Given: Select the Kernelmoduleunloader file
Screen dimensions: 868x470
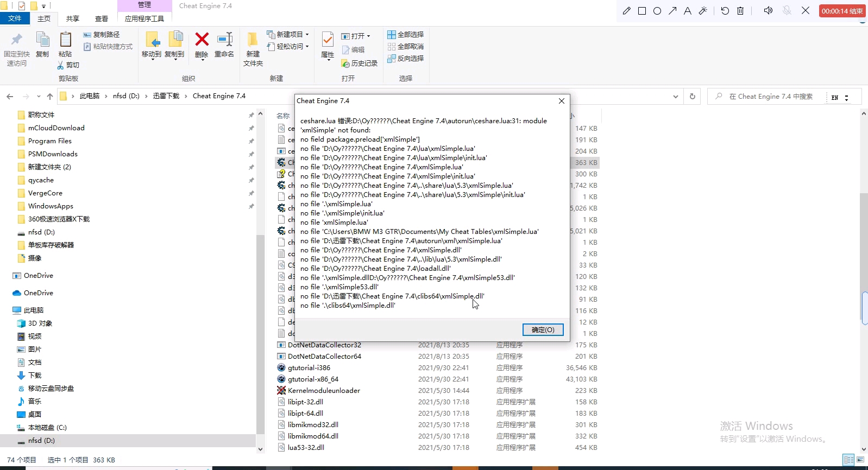Looking at the screenshot, I should (x=324, y=391).
